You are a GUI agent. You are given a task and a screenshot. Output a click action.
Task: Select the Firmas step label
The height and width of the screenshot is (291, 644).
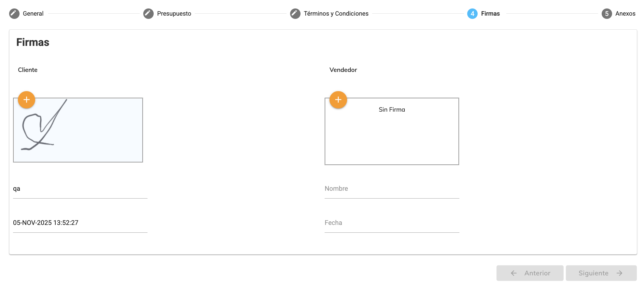(x=490, y=14)
